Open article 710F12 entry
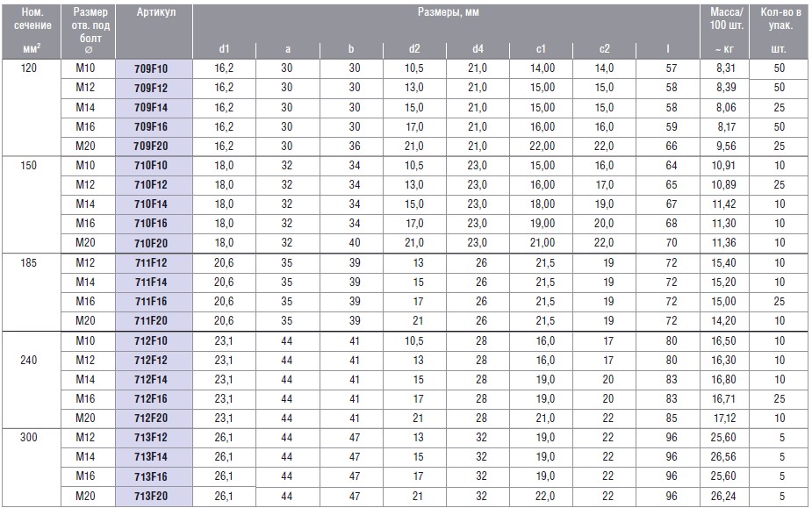Viewport: 812px width, 508px height. (x=154, y=185)
